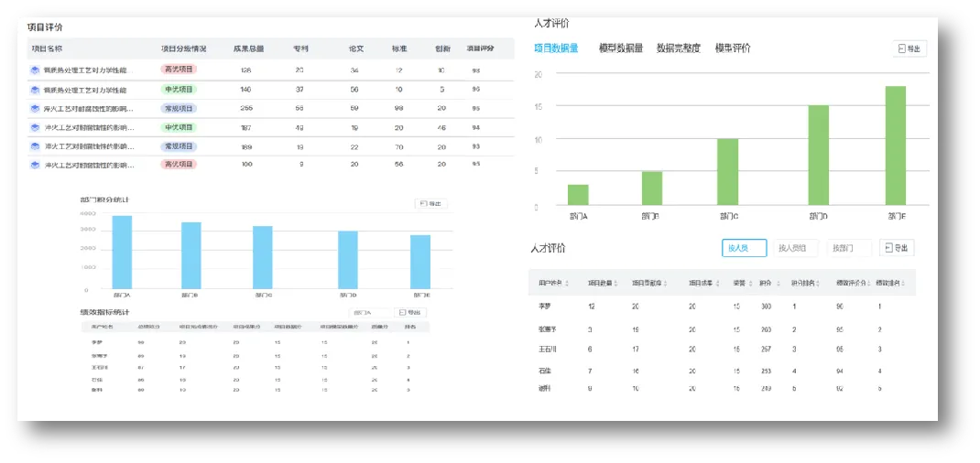Click the project icon in the row with total 140

click(35, 90)
